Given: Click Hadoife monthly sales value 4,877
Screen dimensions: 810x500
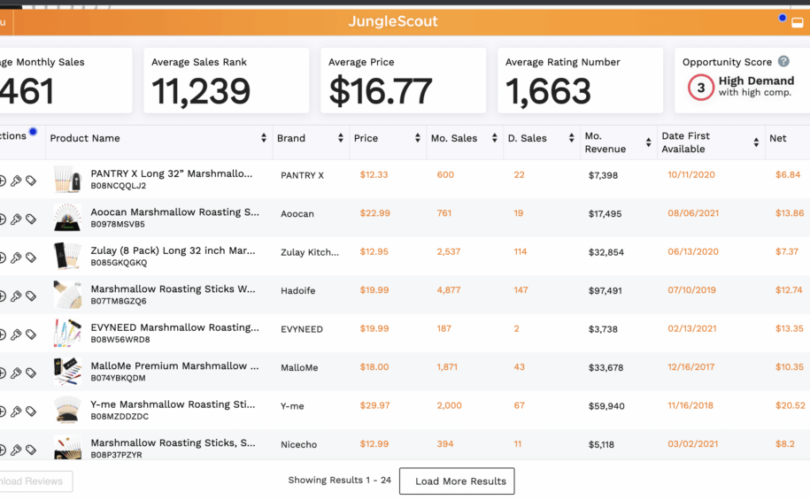Looking at the screenshot, I should tap(448, 290).
